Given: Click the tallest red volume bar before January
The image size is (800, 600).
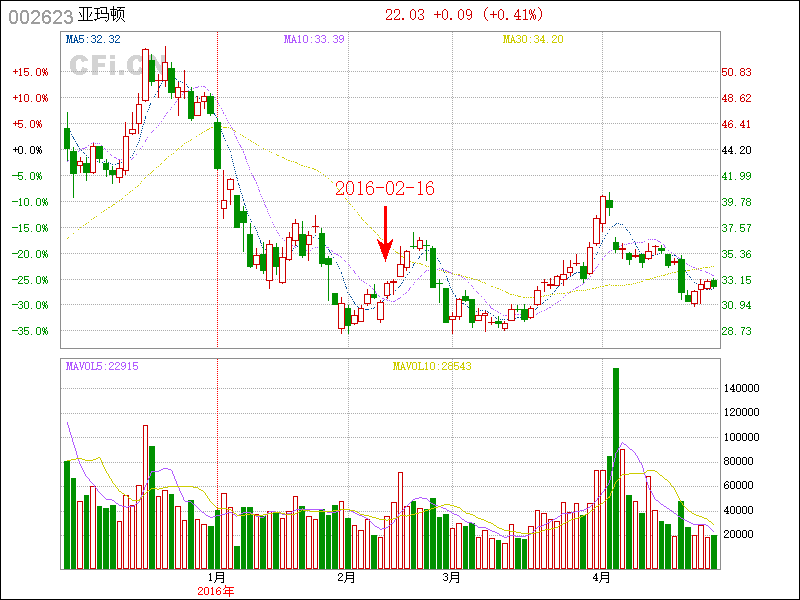Looking at the screenshot, I should pyautogui.click(x=145, y=497).
